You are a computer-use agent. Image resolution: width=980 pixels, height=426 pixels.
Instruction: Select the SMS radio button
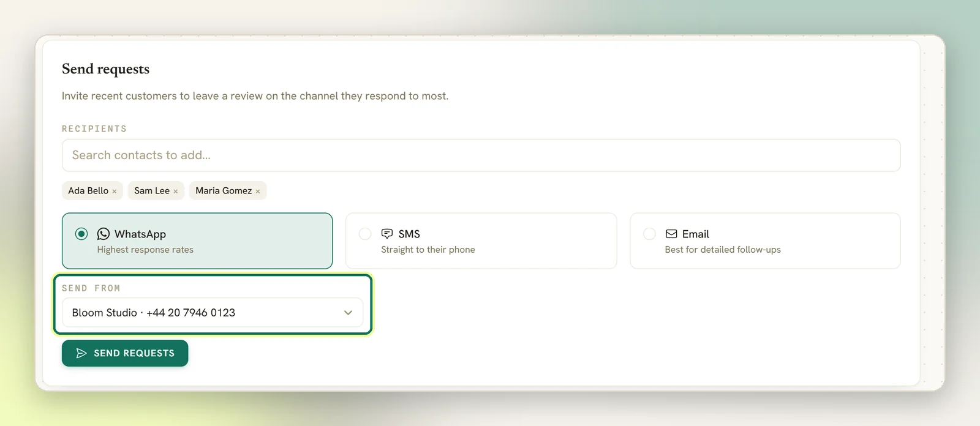click(365, 234)
